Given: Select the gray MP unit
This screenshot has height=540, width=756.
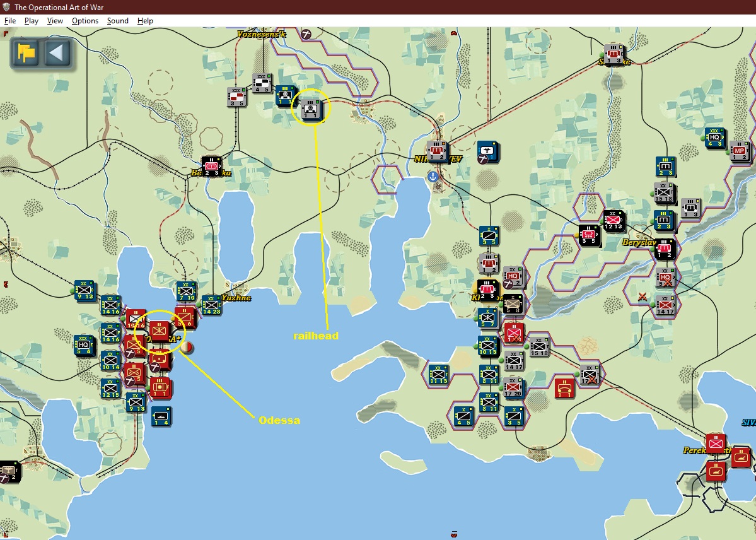Looking at the screenshot, I should point(740,151).
